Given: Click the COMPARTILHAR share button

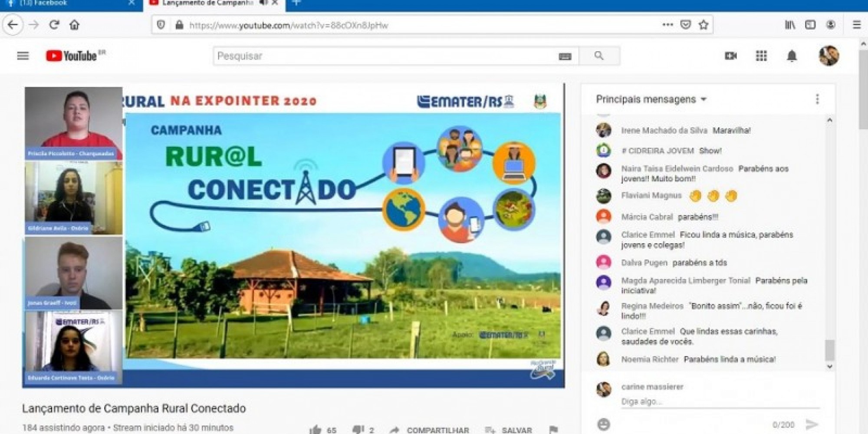Looking at the screenshot, I should point(430,430).
